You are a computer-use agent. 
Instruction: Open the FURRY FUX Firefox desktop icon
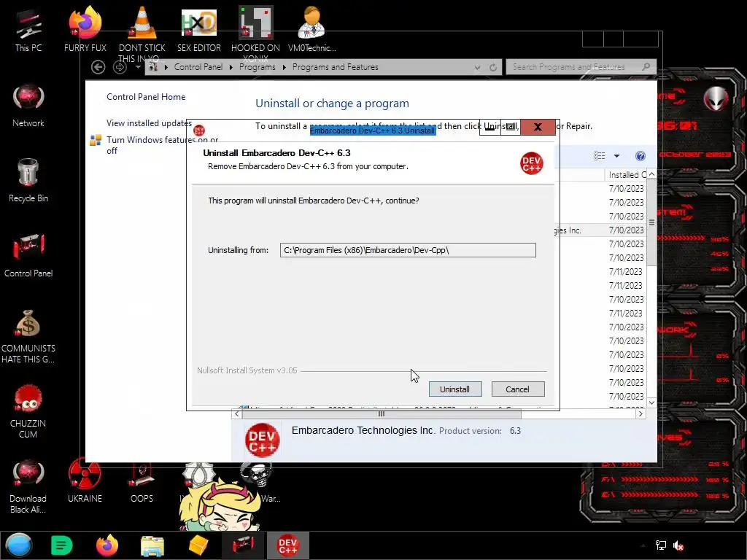click(x=85, y=29)
